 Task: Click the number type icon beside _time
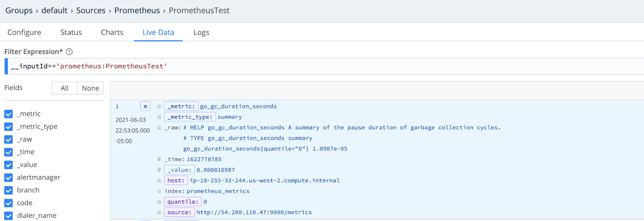coord(159,159)
